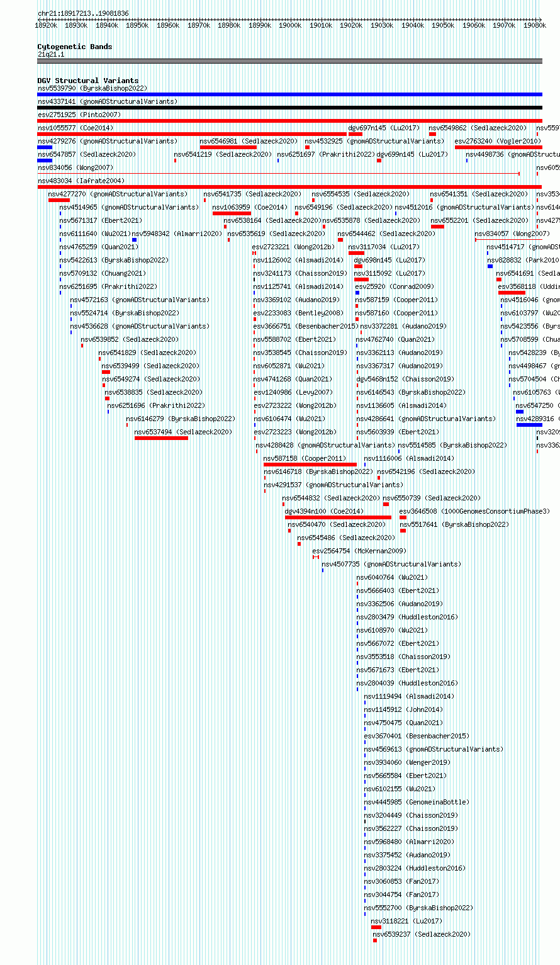
Task: Click nsv1063959 (Coe2014) variant label
Action: coord(250,207)
